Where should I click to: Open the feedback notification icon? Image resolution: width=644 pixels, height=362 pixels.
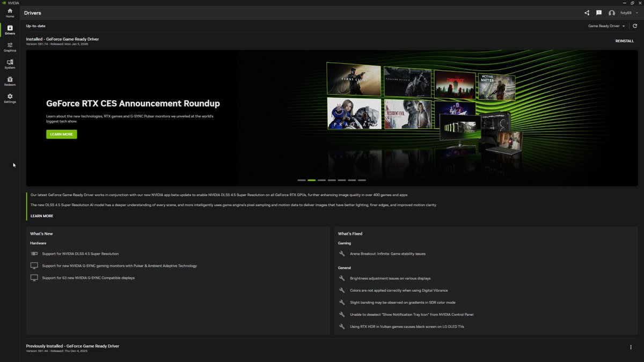[599, 13]
